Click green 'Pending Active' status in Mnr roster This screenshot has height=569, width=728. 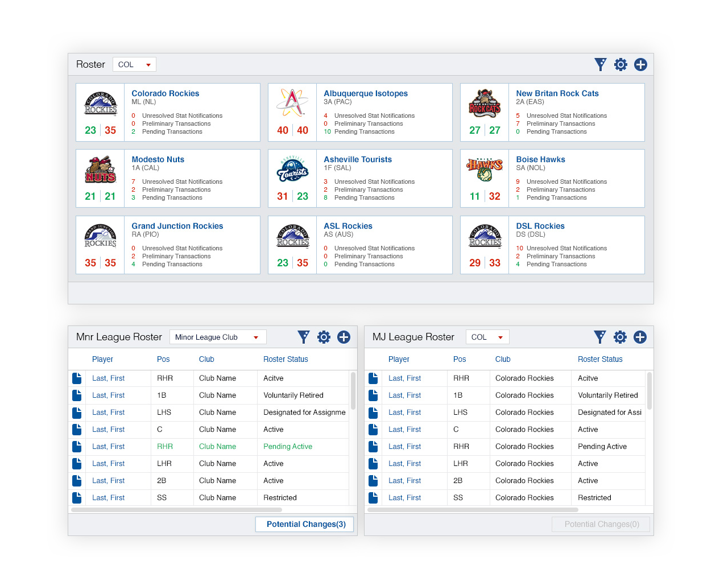click(x=288, y=446)
